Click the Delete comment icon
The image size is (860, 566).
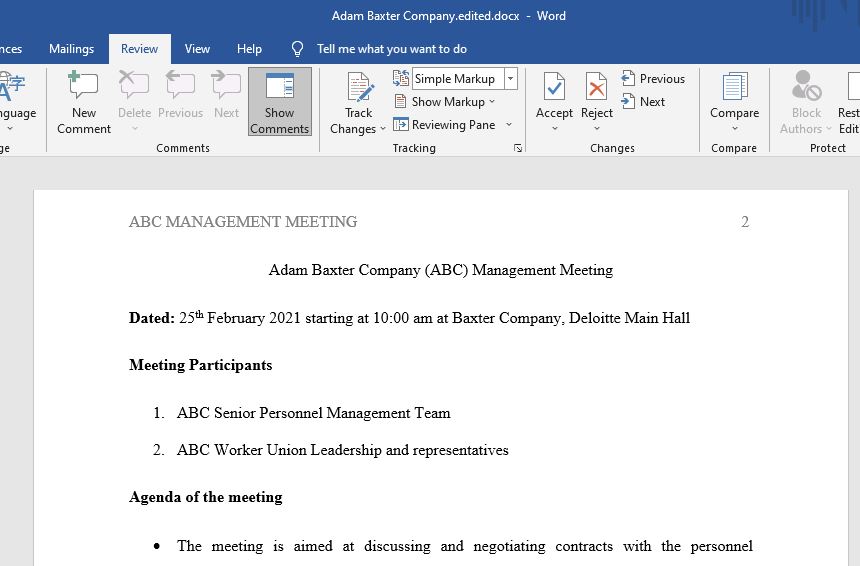click(134, 85)
